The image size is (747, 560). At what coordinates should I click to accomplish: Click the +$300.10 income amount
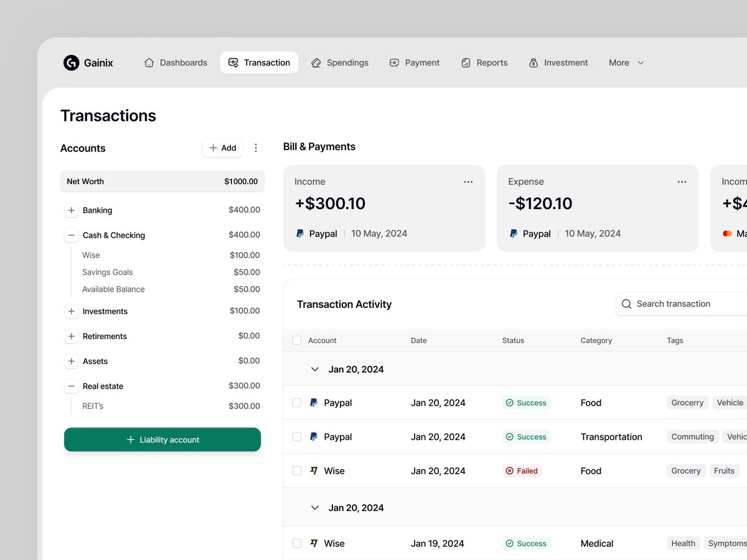point(330,203)
